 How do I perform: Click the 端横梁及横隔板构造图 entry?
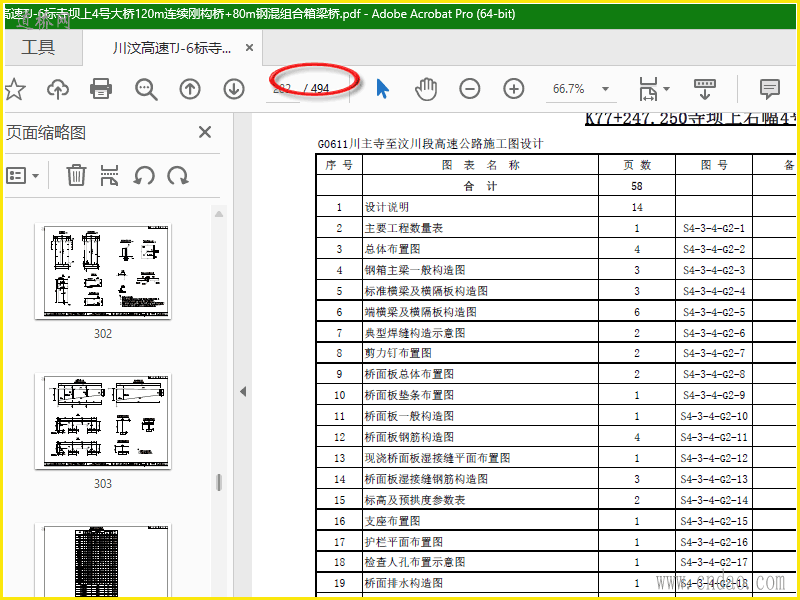[x=420, y=312]
